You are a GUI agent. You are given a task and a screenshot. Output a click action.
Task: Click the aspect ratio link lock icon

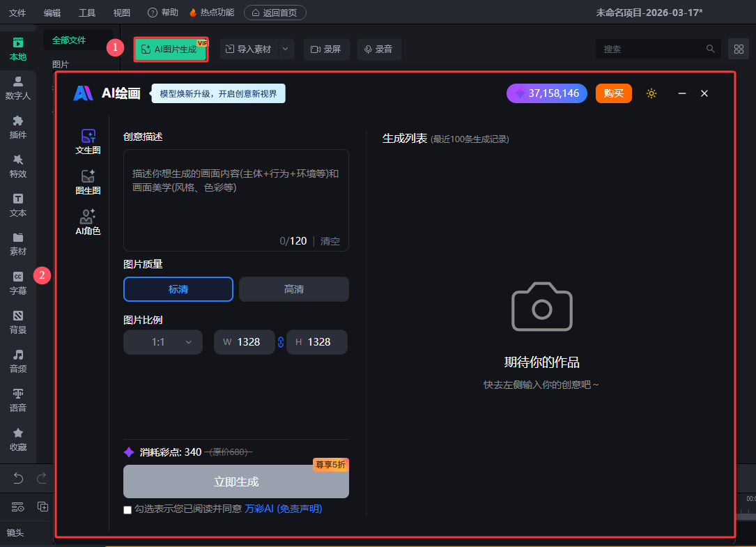coord(281,342)
